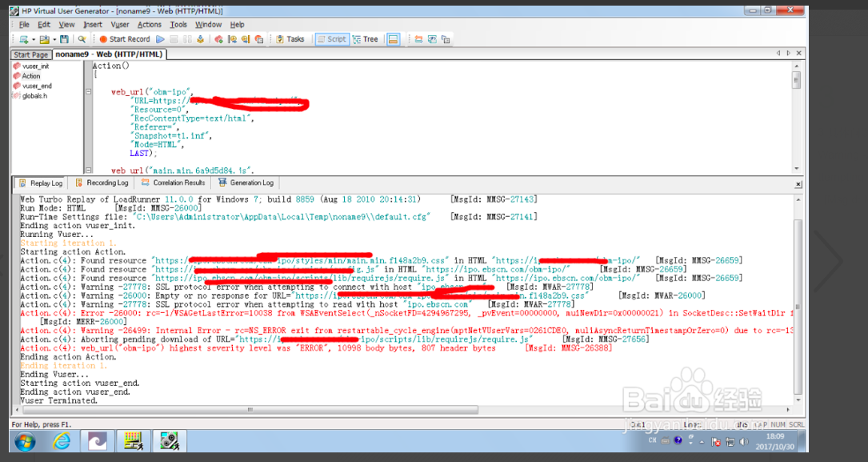Pause script playback
The height and width of the screenshot is (462, 868).
tap(185, 38)
